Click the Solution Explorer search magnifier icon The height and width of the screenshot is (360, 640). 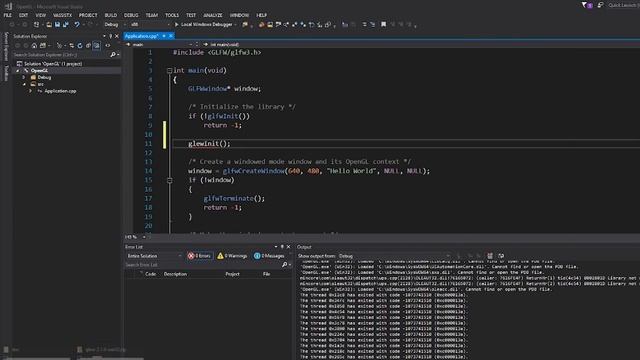click(x=113, y=55)
